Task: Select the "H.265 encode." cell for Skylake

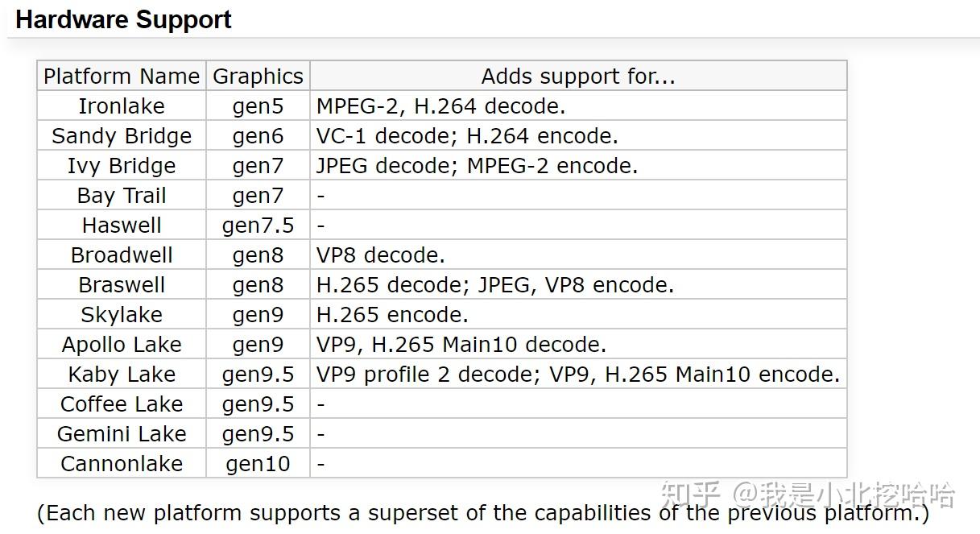Action: tap(392, 315)
